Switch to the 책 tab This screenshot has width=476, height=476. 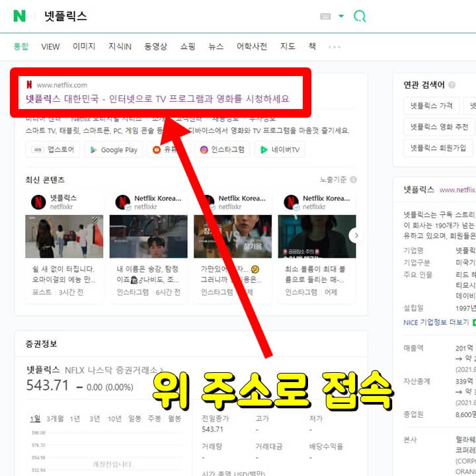tap(312, 46)
